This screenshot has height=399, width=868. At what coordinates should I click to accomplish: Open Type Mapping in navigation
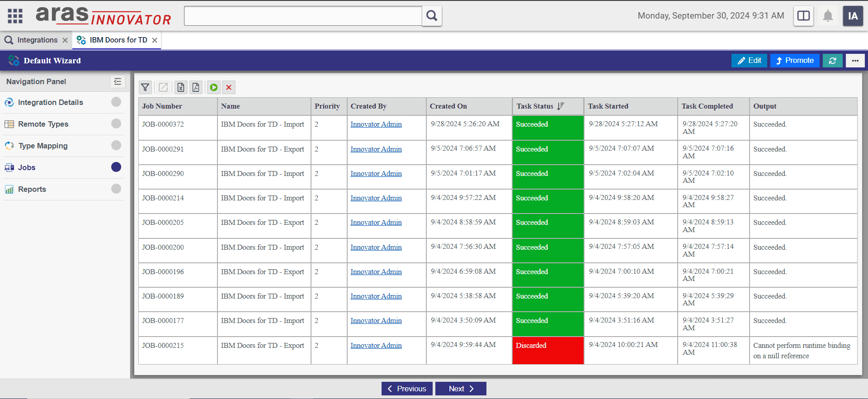[x=43, y=146]
